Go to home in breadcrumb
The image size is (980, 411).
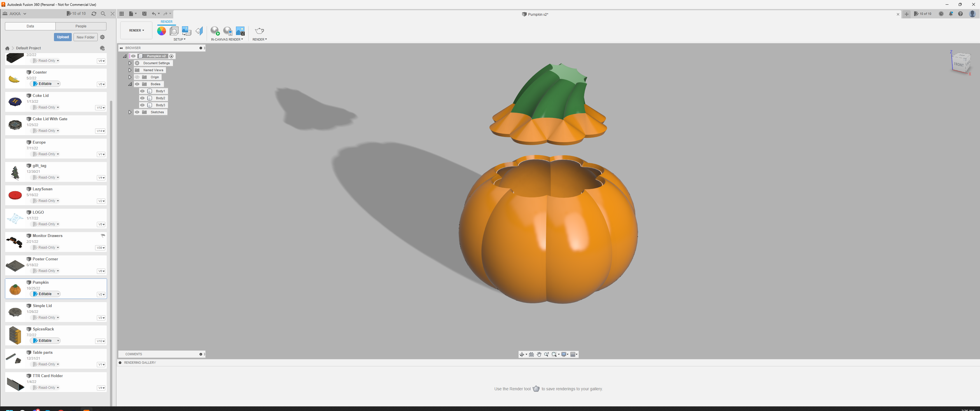[x=7, y=48]
